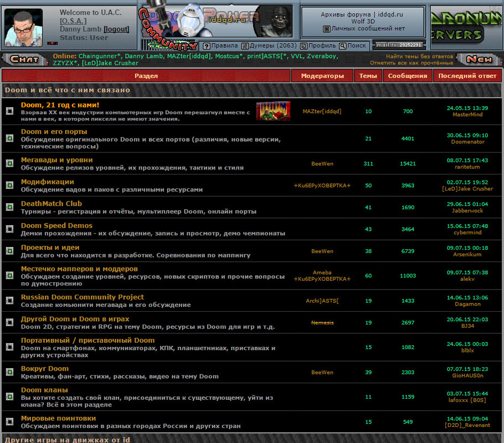Screen dimensions: 504x443
Task: Click status icon for Doom, 21 год с нами!
Action: tap(9, 111)
